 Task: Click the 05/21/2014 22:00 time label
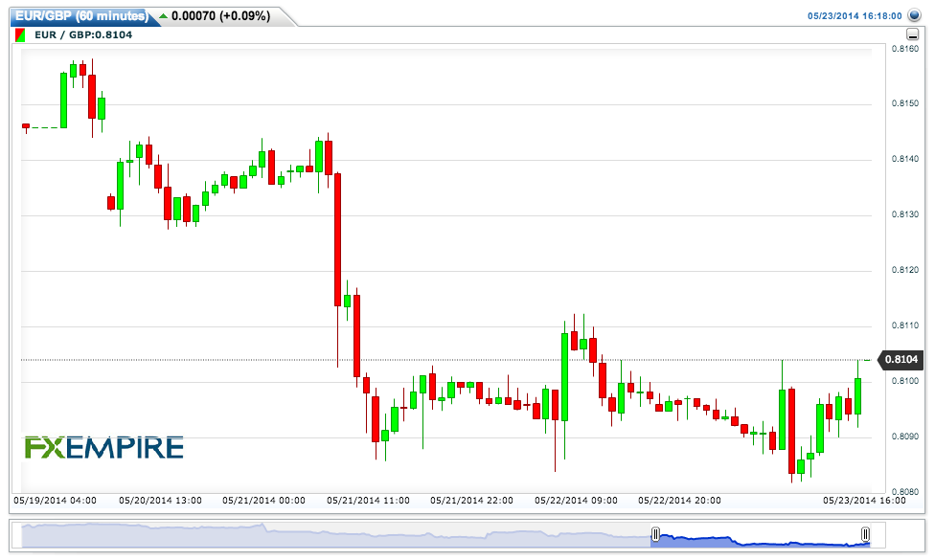[x=471, y=501]
